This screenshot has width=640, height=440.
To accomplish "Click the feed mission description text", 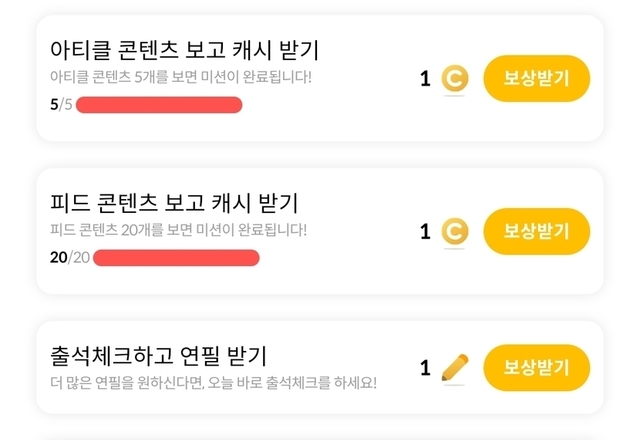I will point(178,230).
